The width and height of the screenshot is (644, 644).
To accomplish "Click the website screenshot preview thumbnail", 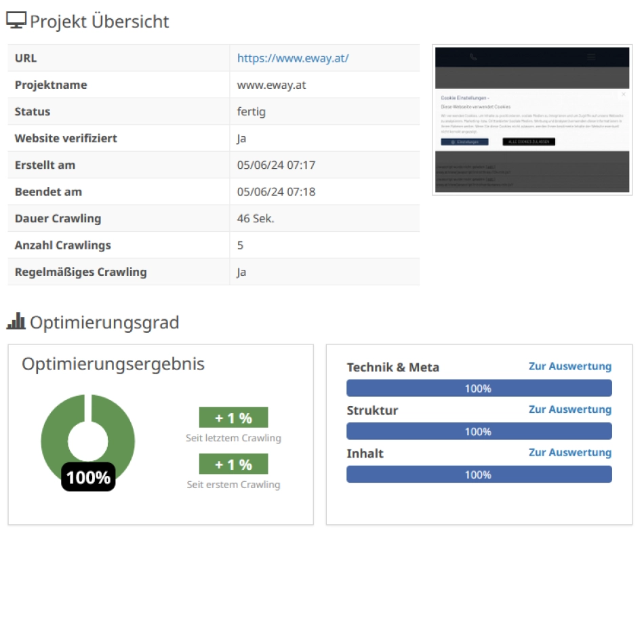I will (x=532, y=120).
